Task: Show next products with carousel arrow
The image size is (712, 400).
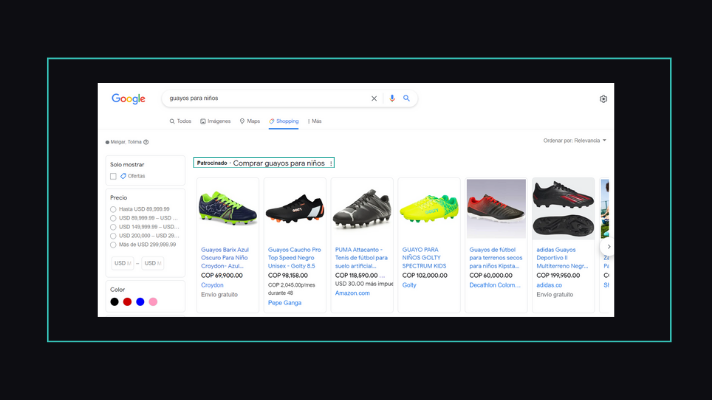Action: [x=608, y=247]
